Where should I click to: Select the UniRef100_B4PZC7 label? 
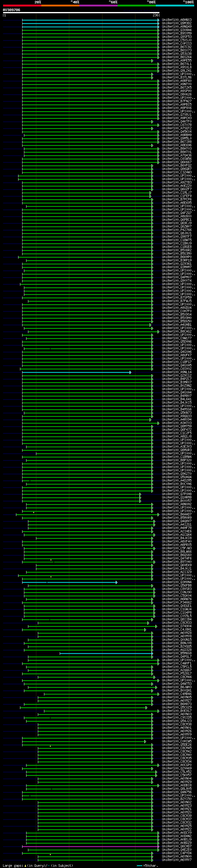click(176, 379)
